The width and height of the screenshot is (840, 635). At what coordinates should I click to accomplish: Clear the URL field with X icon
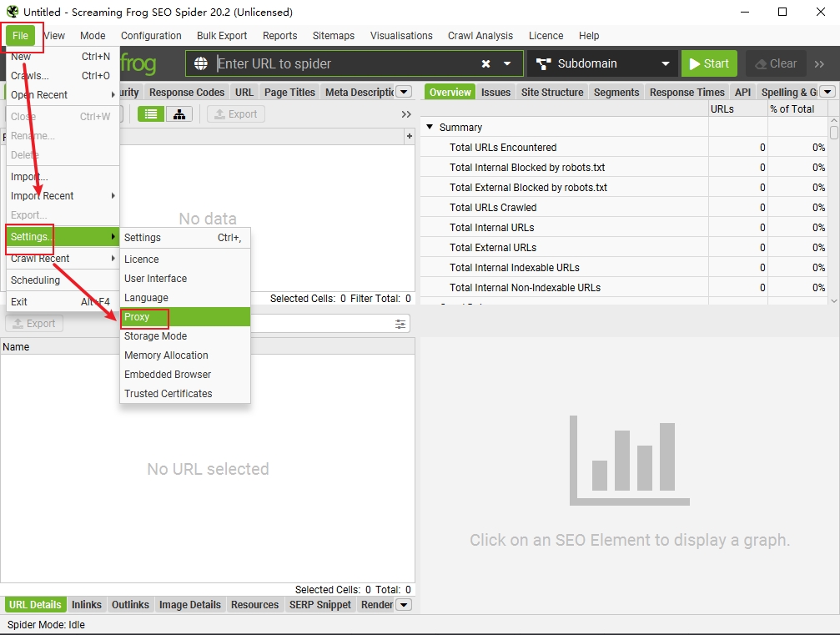(485, 63)
